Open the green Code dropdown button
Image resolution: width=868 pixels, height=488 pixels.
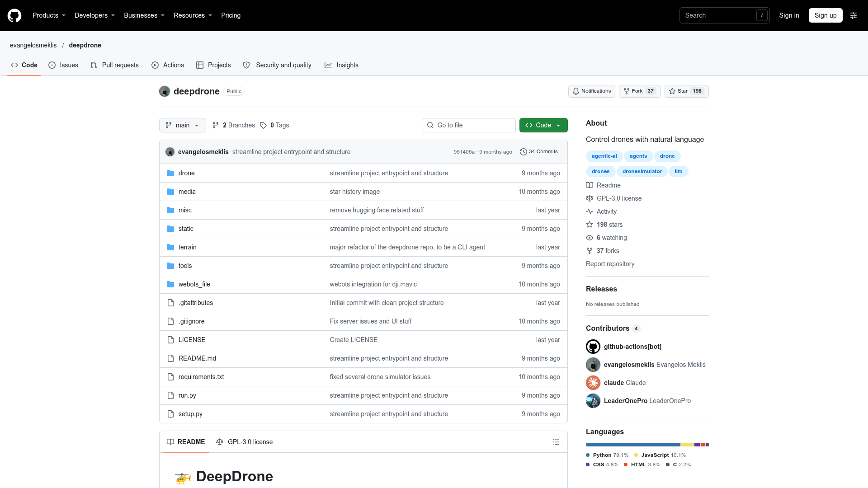click(543, 125)
